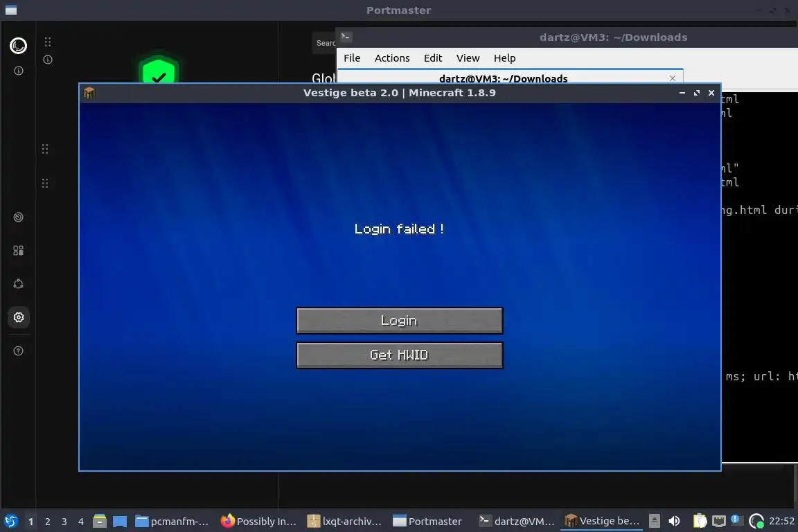This screenshot has width=798, height=532.
Task: Click the Vestige crate icon in title bar
Action: point(89,93)
